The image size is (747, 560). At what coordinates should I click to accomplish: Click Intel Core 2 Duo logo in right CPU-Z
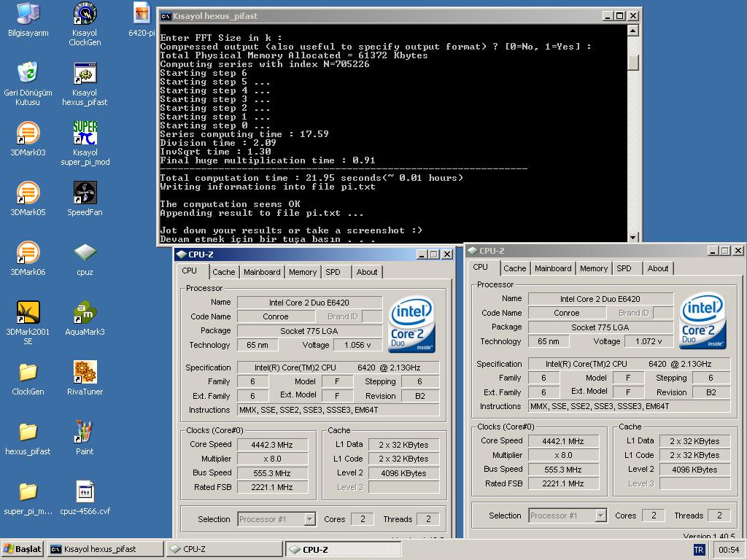(x=703, y=320)
